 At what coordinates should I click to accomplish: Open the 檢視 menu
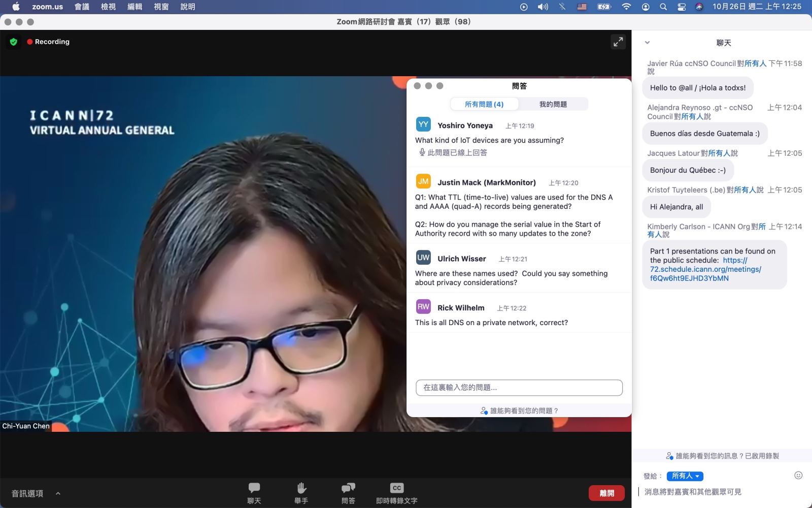click(108, 7)
